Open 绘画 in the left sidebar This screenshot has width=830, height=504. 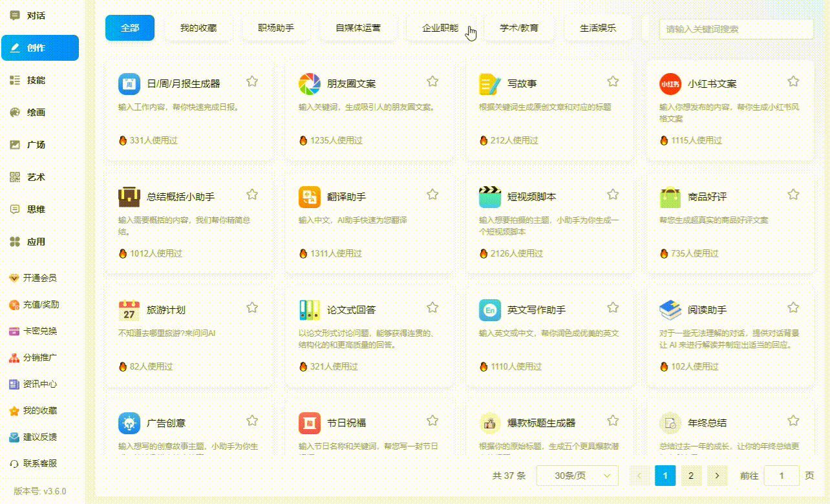tap(36, 112)
